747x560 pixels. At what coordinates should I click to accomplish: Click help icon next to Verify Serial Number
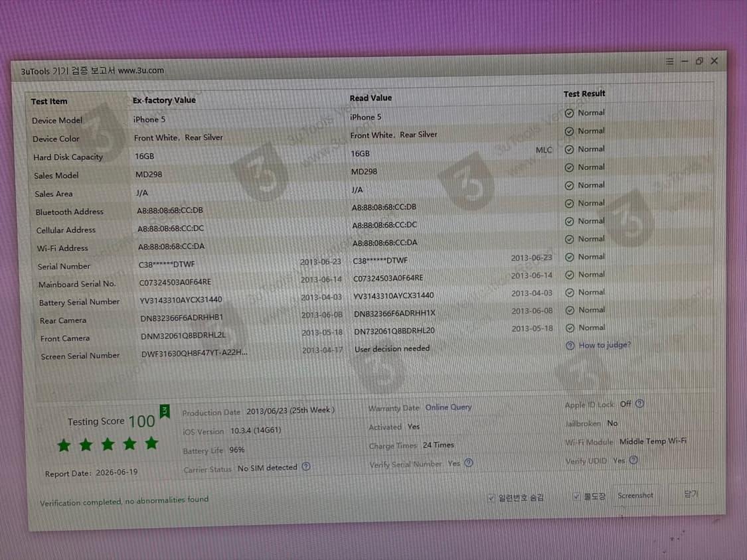[x=469, y=463]
